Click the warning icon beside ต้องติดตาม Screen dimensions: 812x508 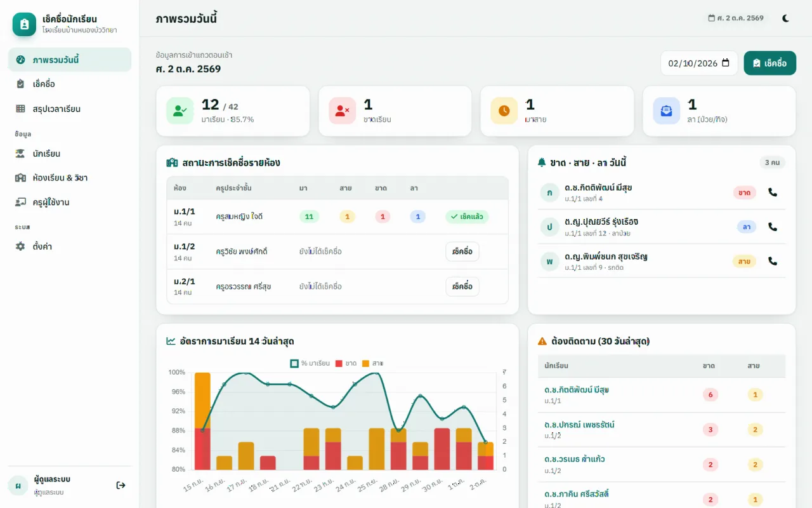(542, 341)
